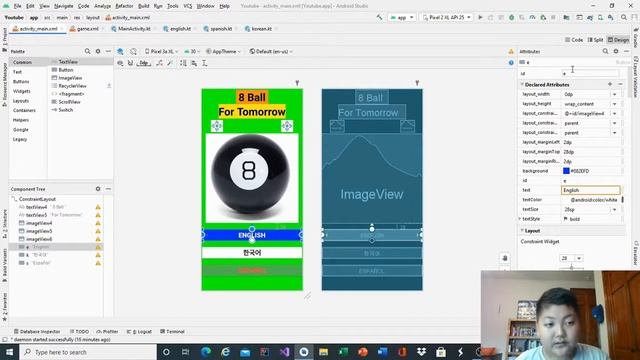Viewport: 640px width, 360px height.
Task: Switch to Split view mode
Action: tap(596, 40)
